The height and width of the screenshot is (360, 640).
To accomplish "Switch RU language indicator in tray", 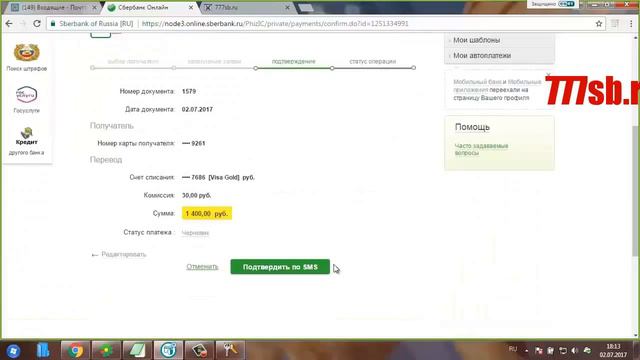I will pos(513,349).
